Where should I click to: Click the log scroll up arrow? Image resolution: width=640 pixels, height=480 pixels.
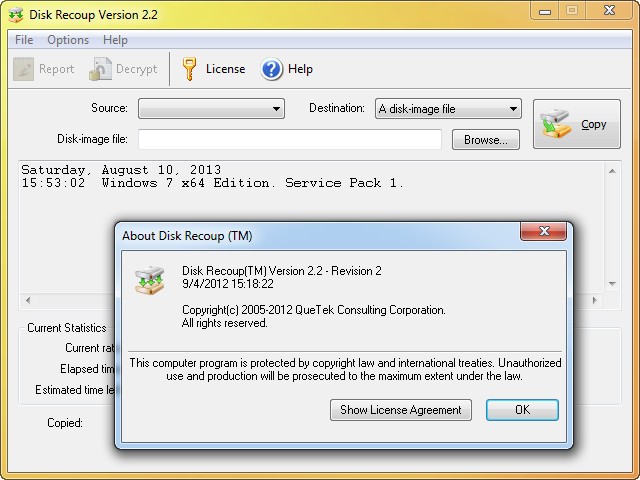(612, 171)
